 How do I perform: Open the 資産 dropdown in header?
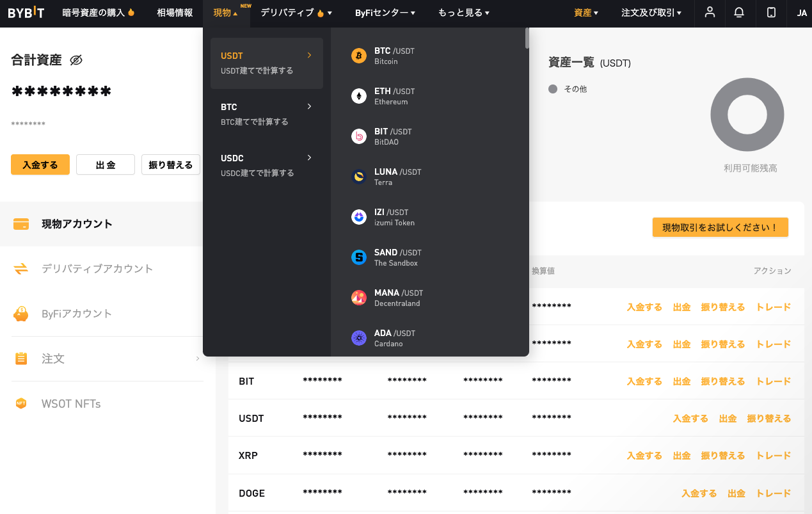[x=586, y=13]
